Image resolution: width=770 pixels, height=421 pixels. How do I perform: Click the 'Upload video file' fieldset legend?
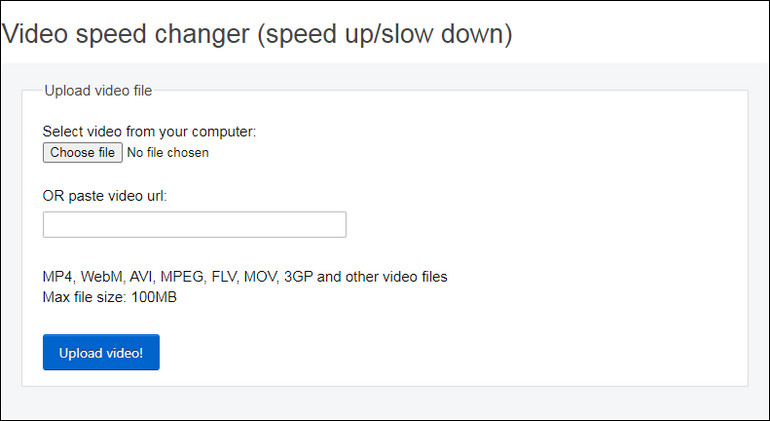98,90
